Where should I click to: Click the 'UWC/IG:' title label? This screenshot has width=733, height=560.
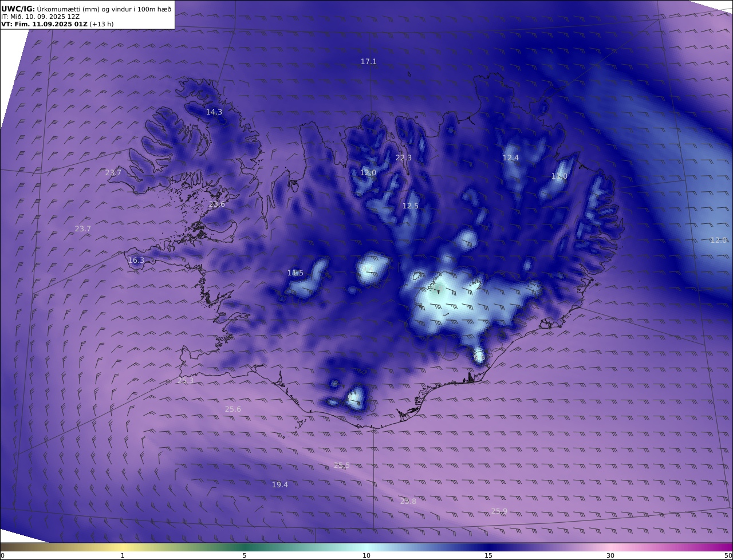[18, 9]
